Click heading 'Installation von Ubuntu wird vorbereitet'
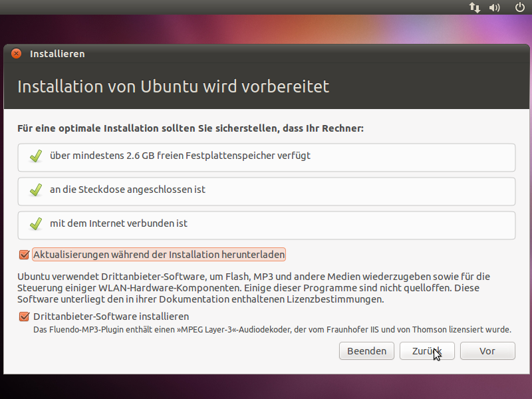The image size is (532, 399). point(173,86)
